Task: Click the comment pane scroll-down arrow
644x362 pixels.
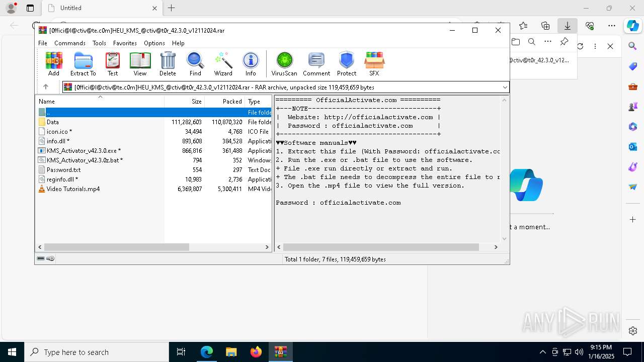Action: [505, 239]
